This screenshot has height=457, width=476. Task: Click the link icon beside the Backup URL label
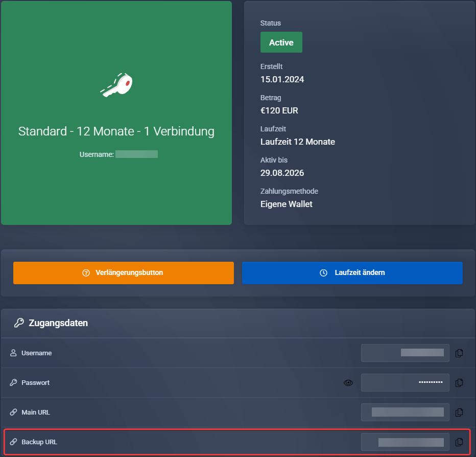pos(14,442)
